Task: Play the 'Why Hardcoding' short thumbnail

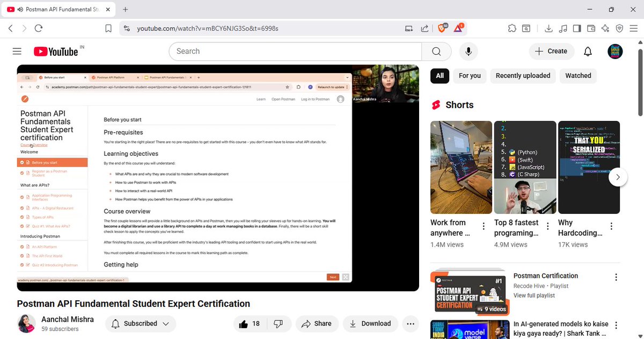Action: coord(589,167)
